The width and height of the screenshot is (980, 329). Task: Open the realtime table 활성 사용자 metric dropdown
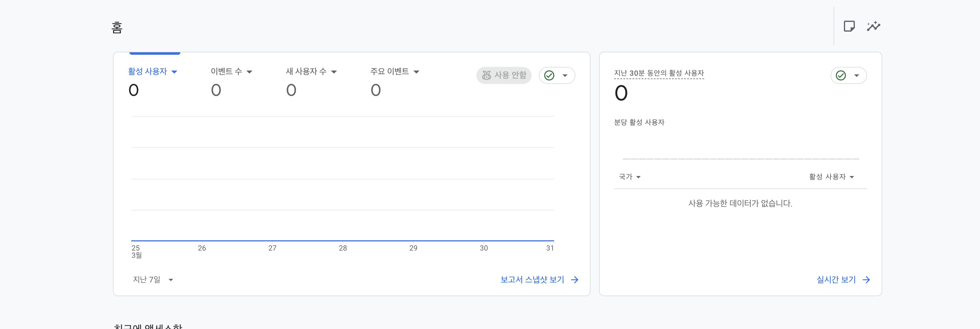[x=831, y=177]
